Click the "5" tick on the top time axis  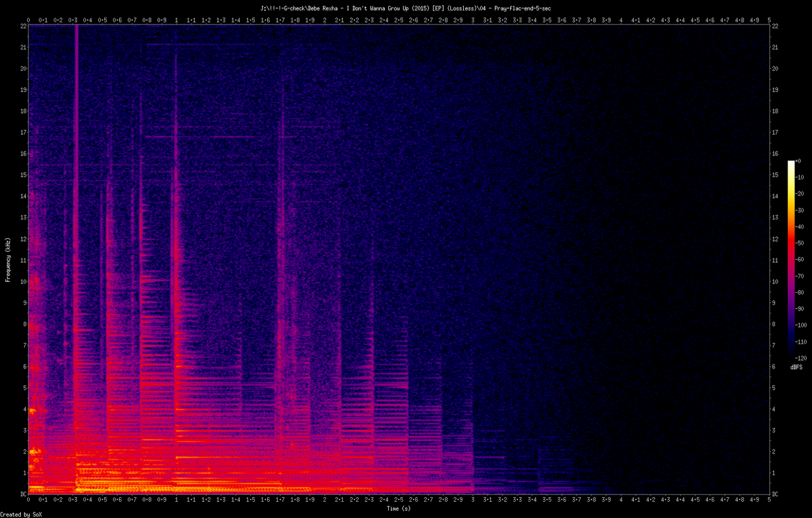[769, 20]
